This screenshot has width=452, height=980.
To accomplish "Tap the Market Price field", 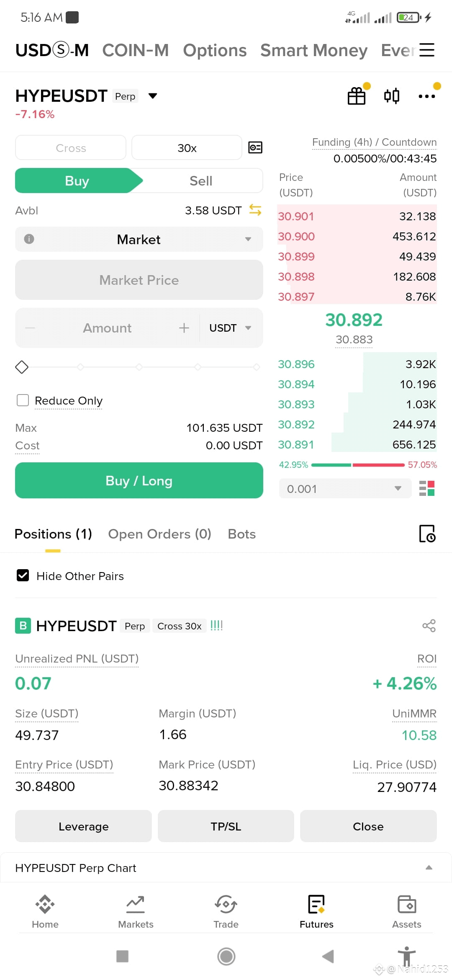I will pos(139,280).
